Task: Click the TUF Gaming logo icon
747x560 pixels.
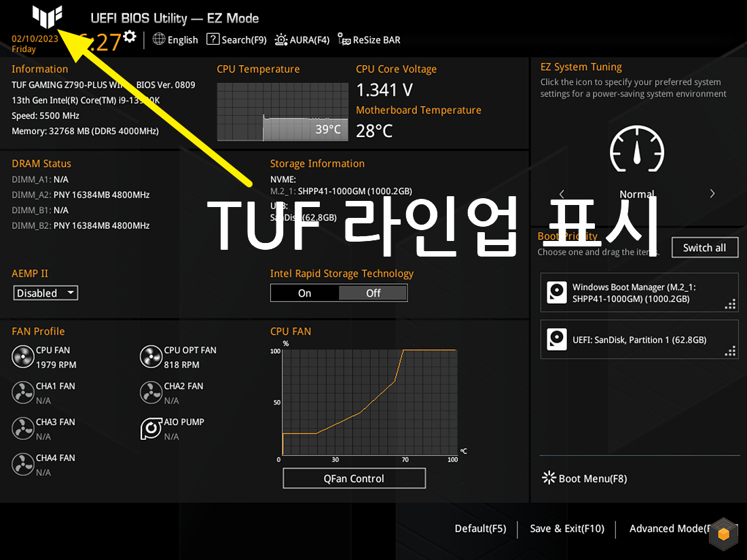Action: click(x=46, y=17)
